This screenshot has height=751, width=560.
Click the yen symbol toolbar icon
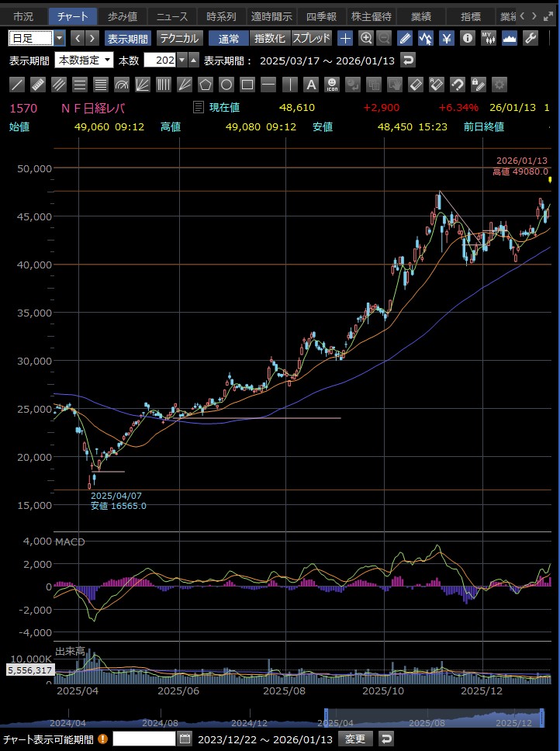pyautogui.click(x=447, y=38)
